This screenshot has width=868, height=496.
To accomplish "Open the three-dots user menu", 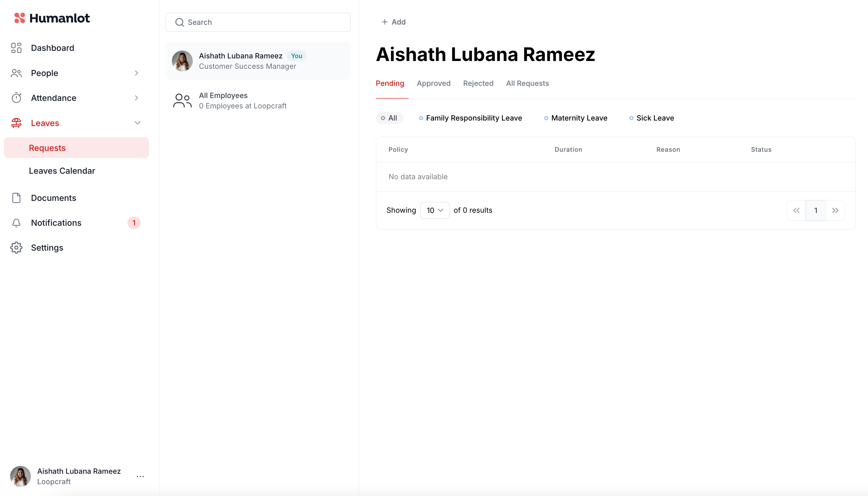I will (140, 476).
